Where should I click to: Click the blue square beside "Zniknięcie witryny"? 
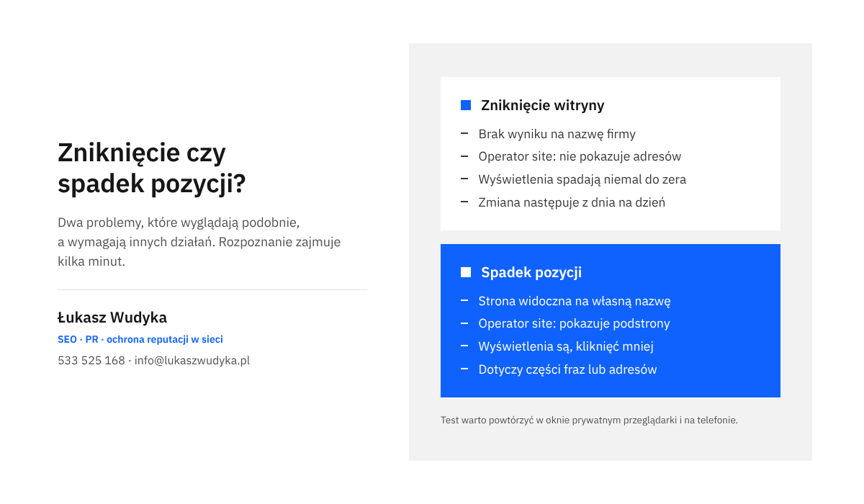point(466,105)
